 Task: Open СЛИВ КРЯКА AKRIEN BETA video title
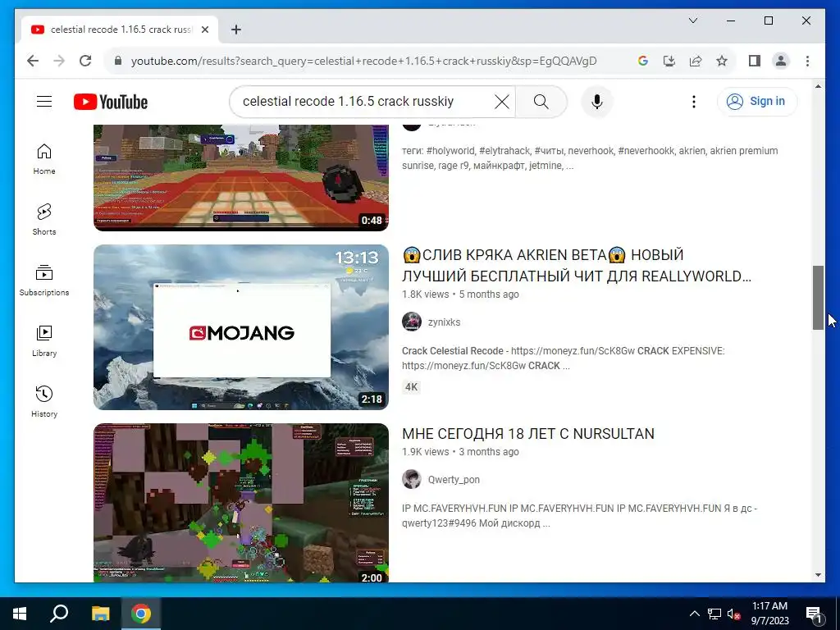(577, 265)
